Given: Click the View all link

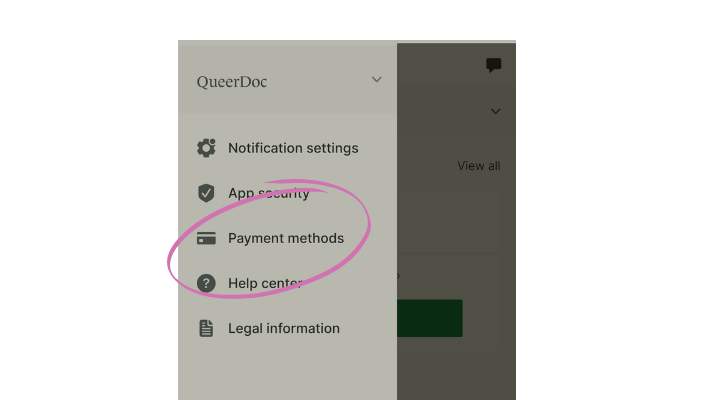Looking at the screenshot, I should [x=478, y=166].
